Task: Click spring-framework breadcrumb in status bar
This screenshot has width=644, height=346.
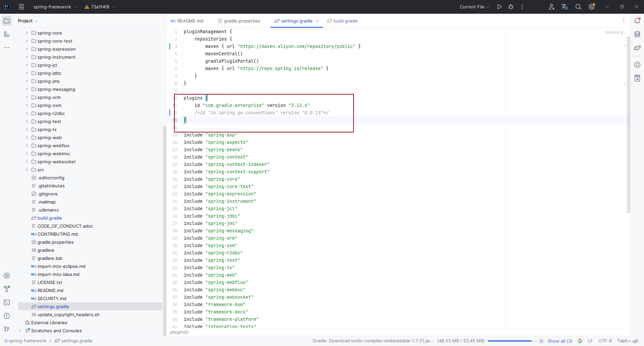Action: point(25,341)
